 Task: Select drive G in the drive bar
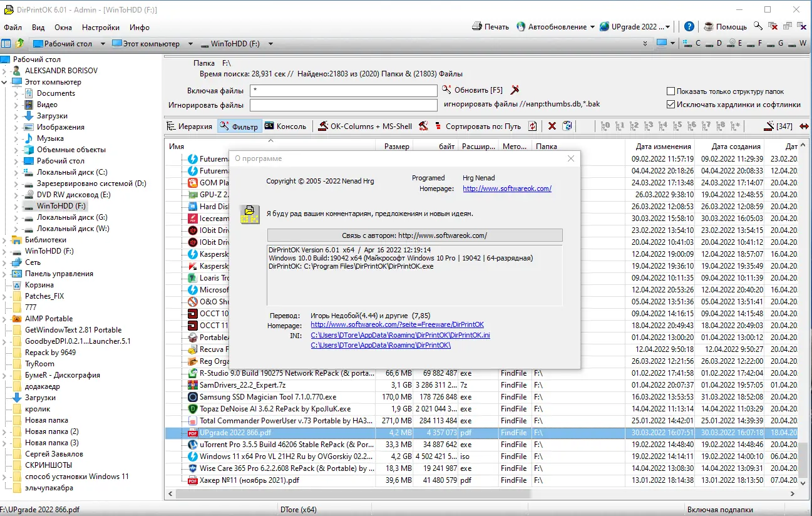pyautogui.click(x=776, y=44)
